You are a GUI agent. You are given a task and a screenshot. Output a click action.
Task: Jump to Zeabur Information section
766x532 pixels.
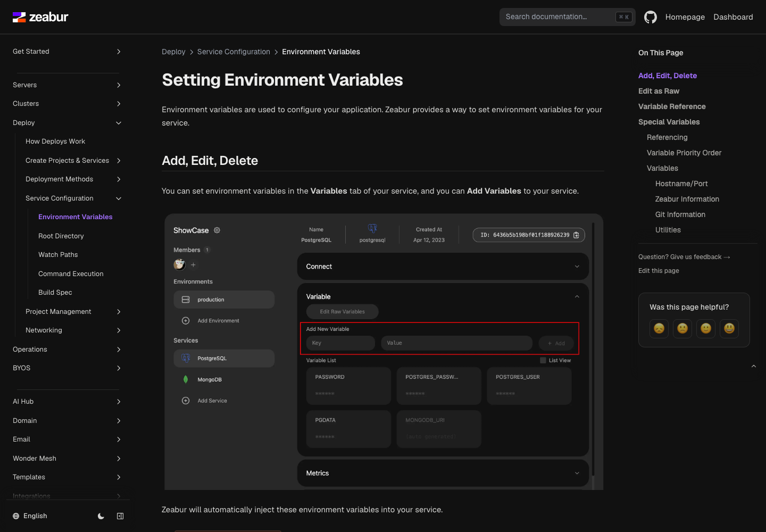687,199
